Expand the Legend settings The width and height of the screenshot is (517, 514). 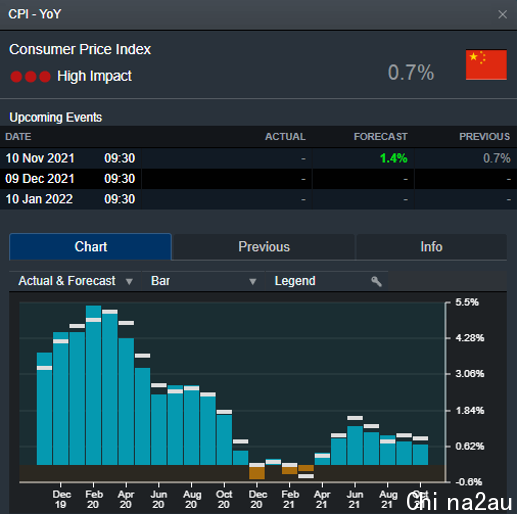[x=327, y=281]
